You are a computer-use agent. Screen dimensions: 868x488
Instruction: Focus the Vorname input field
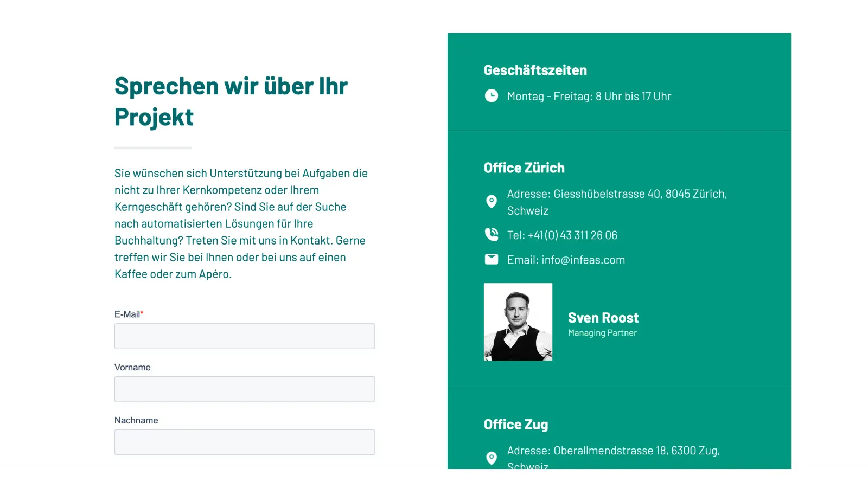(245, 389)
